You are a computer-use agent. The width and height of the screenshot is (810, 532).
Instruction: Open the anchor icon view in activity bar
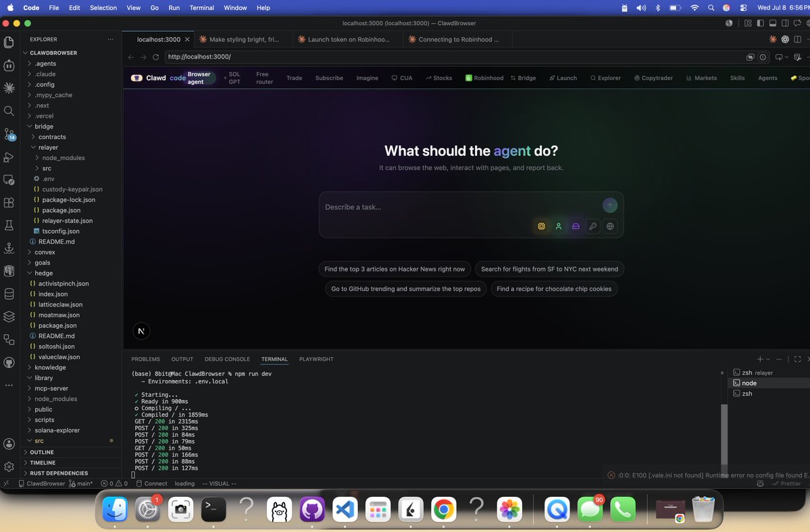(x=9, y=248)
